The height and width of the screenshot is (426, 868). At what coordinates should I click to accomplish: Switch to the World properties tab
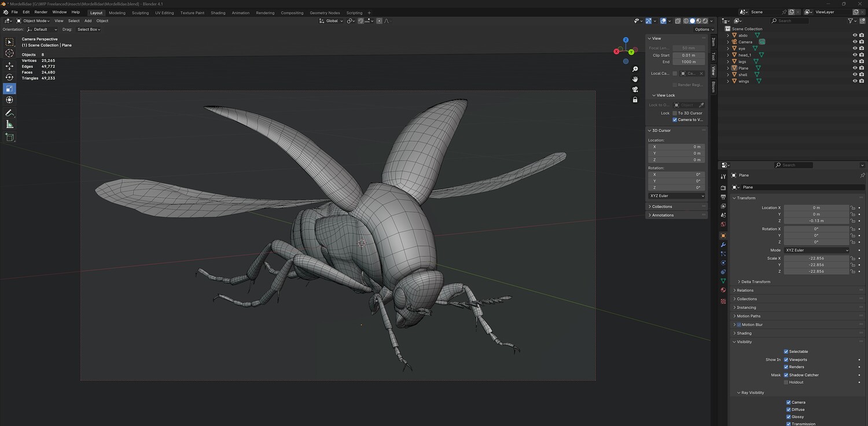coord(723,224)
